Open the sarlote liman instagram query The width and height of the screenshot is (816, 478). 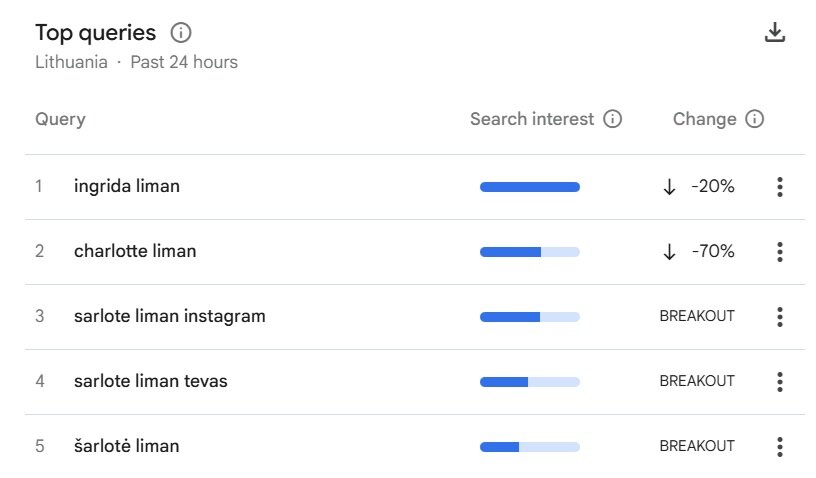pos(170,316)
